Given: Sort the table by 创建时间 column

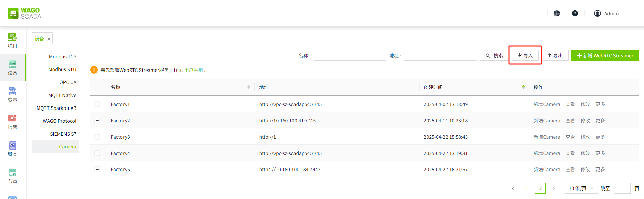Looking at the screenshot, I should (x=523, y=87).
